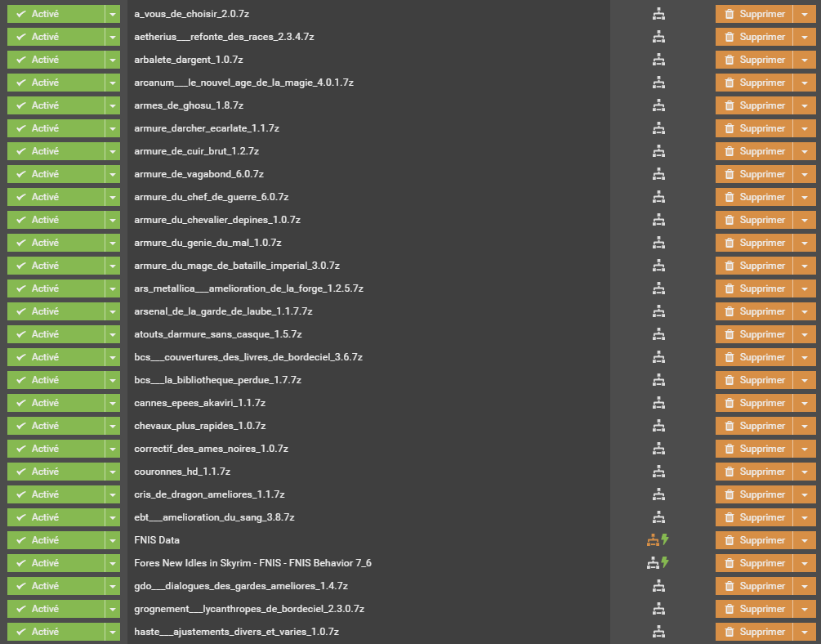Click the dependency icon for armure_de_vagabond_6.0.7z
The image size is (821, 644).
pyautogui.click(x=659, y=174)
